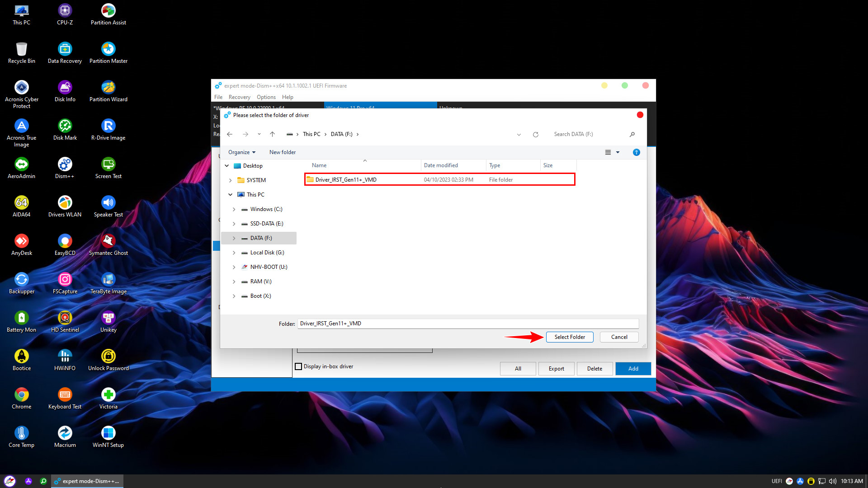Open the view options dropdown arrow
Viewport: 868px width, 488px height.
coord(618,152)
